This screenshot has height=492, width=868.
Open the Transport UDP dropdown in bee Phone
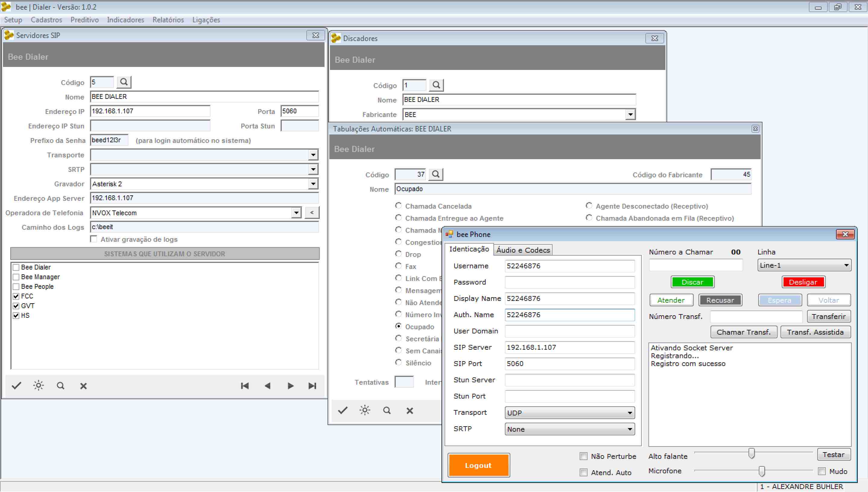[629, 413]
